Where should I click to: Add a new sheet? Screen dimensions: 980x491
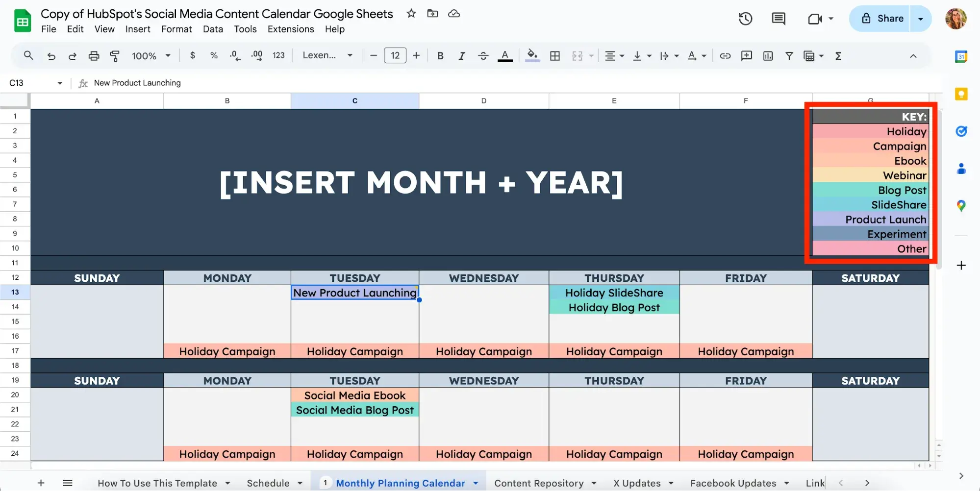tap(41, 483)
